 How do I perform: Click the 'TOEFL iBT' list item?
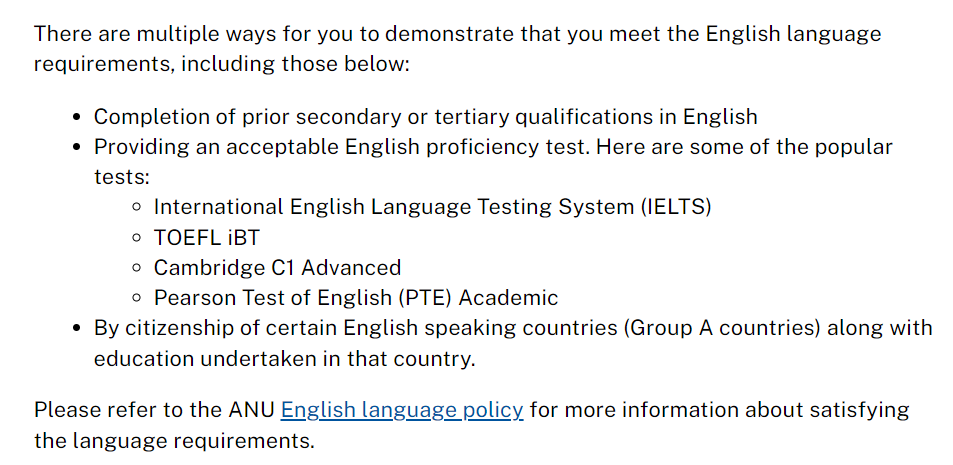click(206, 238)
